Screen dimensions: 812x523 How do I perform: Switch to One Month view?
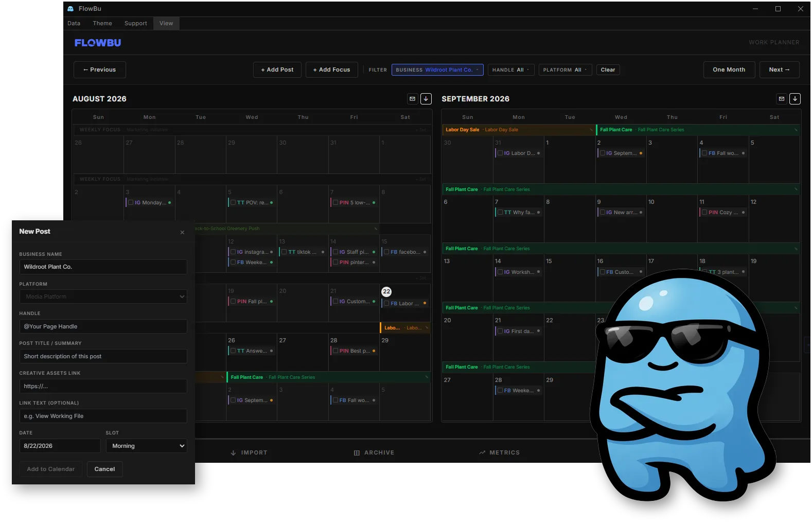coord(729,70)
